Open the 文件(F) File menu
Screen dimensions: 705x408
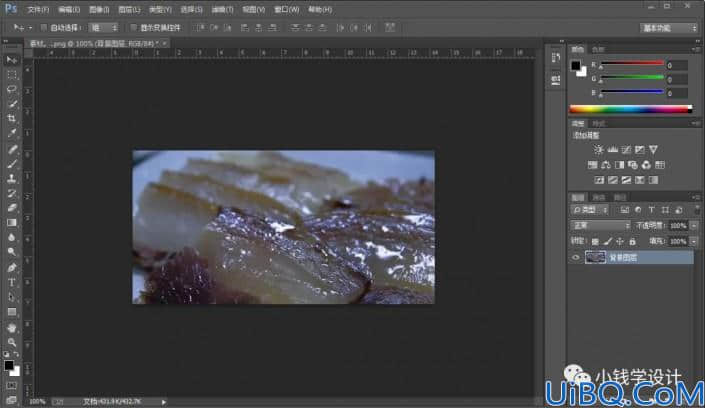(x=38, y=9)
